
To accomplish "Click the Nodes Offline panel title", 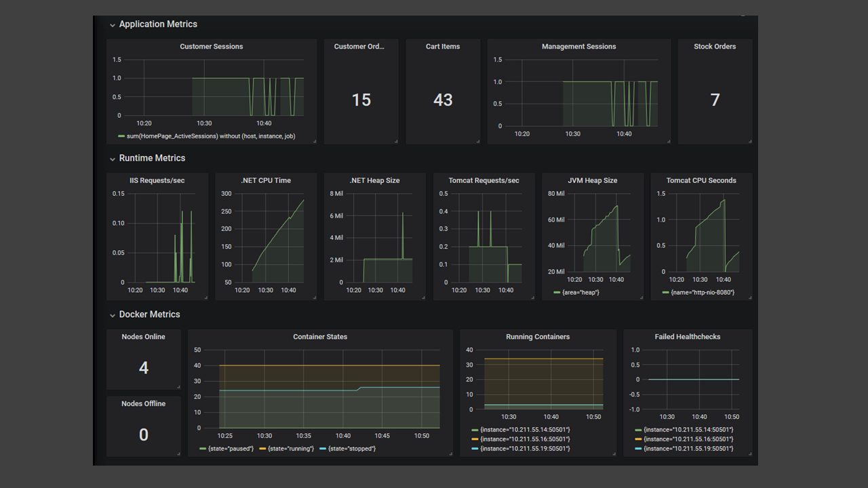I will pyautogui.click(x=144, y=404).
